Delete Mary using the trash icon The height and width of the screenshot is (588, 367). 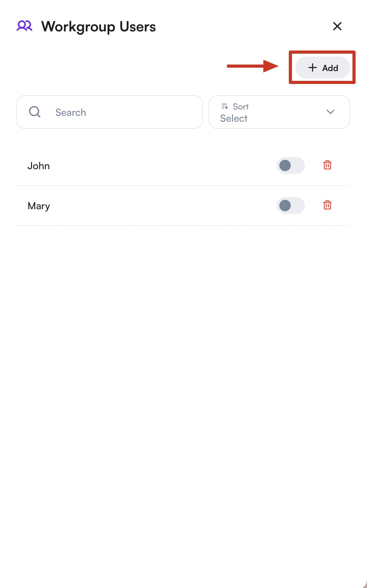point(327,205)
